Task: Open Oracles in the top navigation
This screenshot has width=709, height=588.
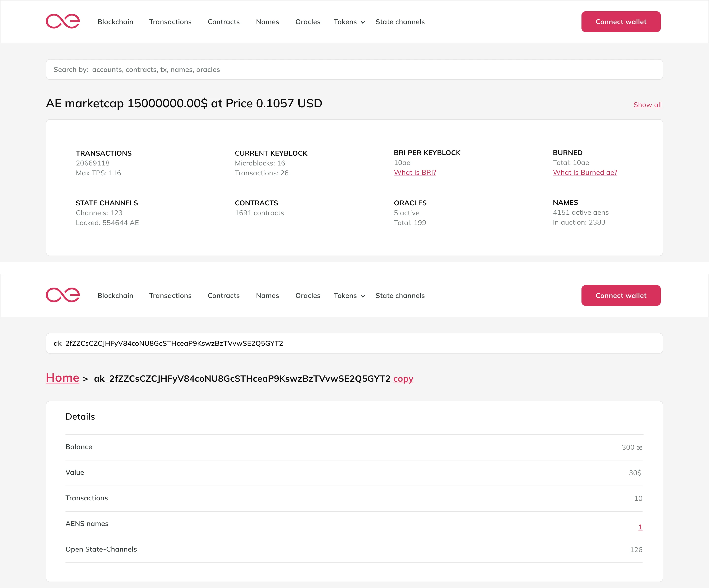Action: (307, 22)
